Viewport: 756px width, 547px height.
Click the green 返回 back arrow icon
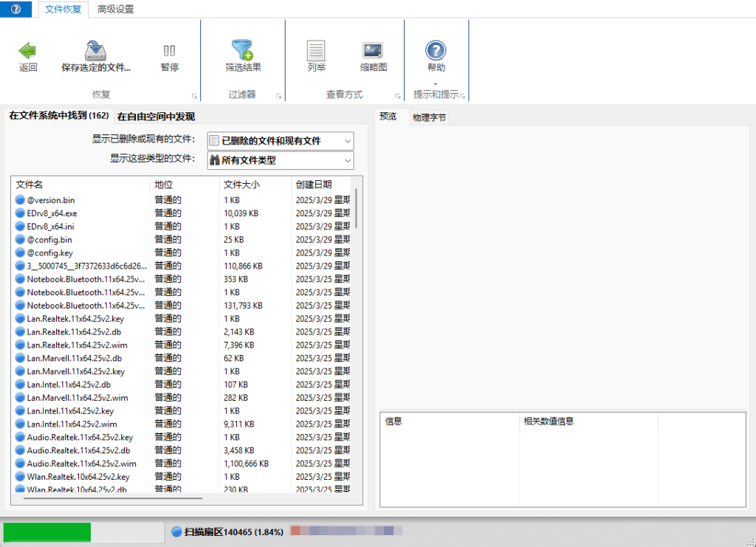click(27, 52)
